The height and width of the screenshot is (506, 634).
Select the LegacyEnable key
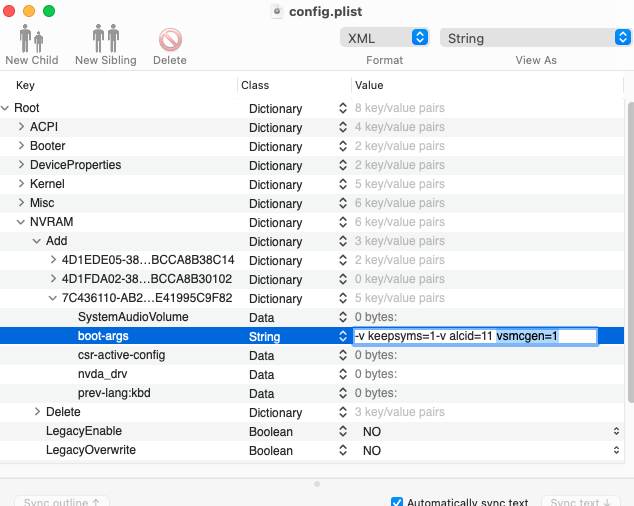pyautogui.click(x=84, y=431)
